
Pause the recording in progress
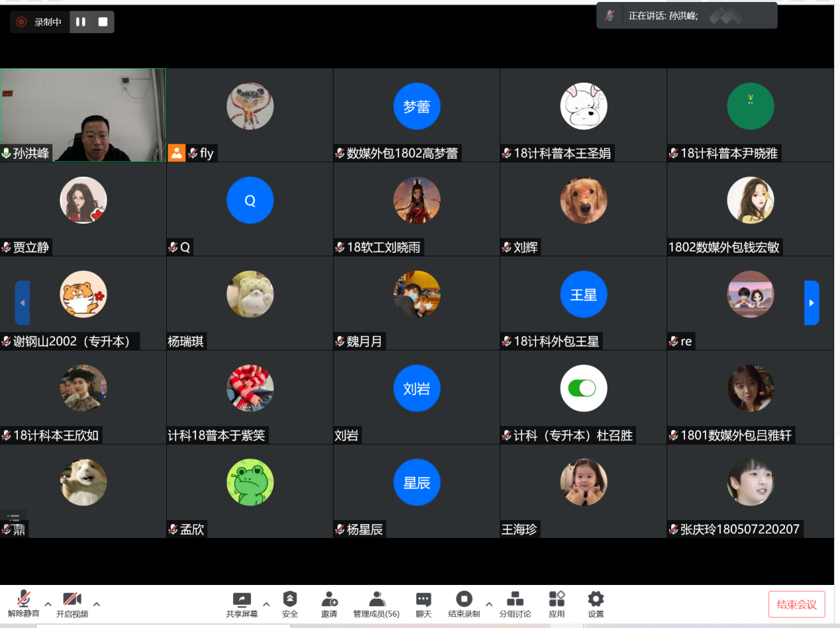click(81, 22)
